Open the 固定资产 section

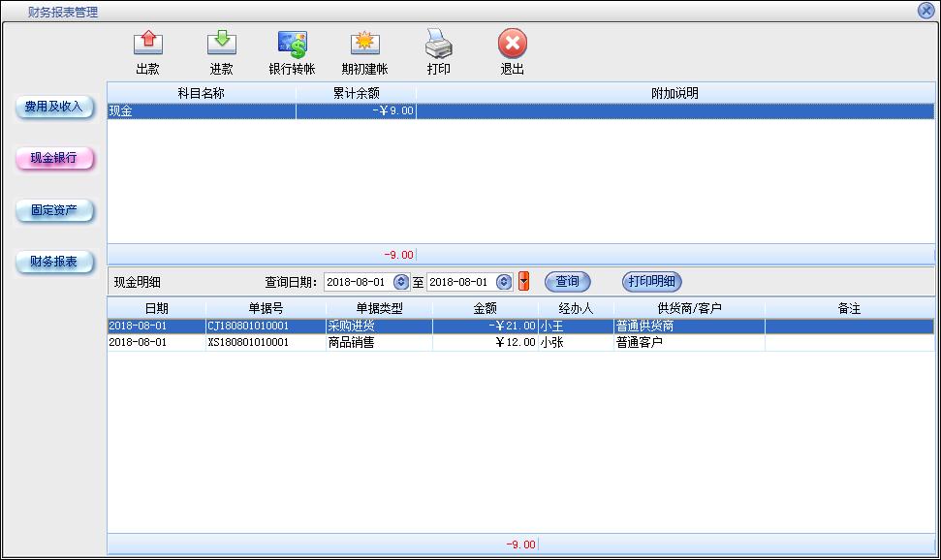54,210
